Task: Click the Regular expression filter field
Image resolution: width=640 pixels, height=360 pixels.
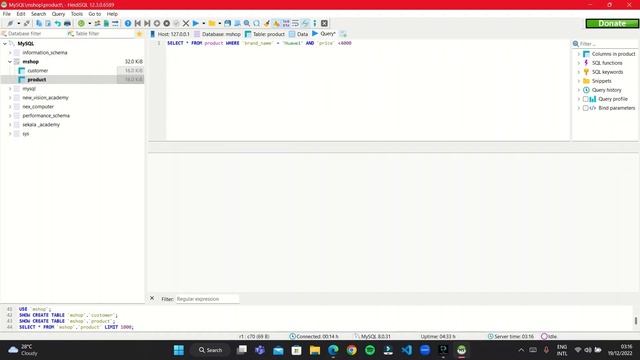Action: pos(207,299)
